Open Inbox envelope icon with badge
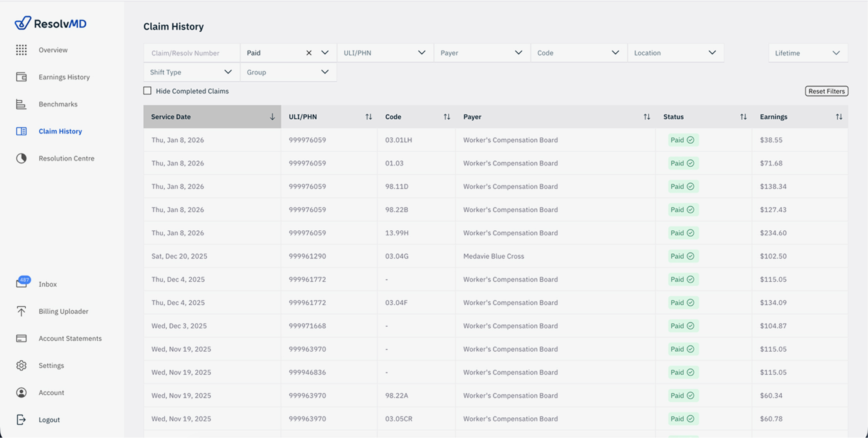The image size is (868, 438). [x=21, y=283]
